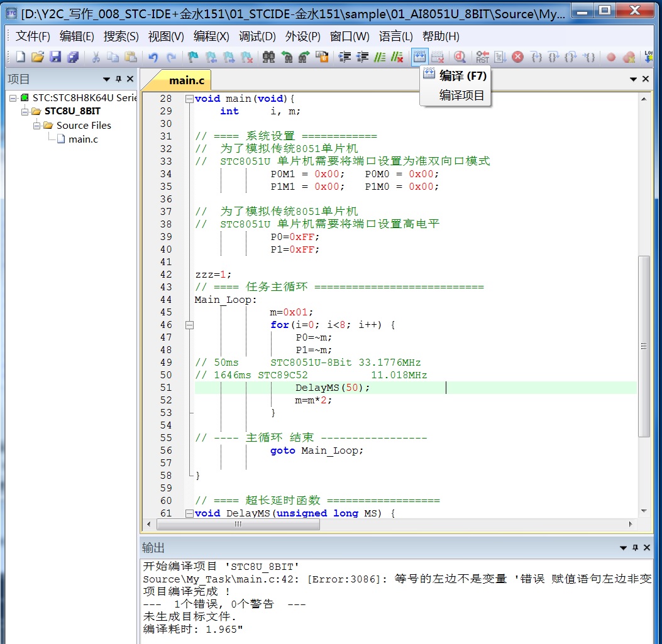Viewport: 662px width, 644px height.
Task: Open the 调试(D) menu
Action: click(x=257, y=36)
